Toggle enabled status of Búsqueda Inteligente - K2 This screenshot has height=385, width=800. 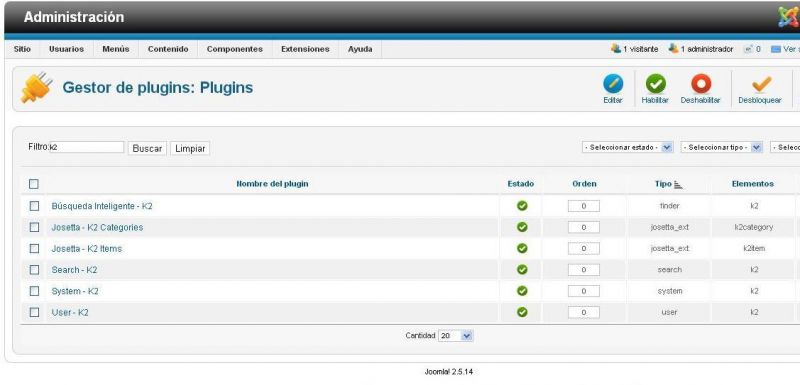coord(522,206)
